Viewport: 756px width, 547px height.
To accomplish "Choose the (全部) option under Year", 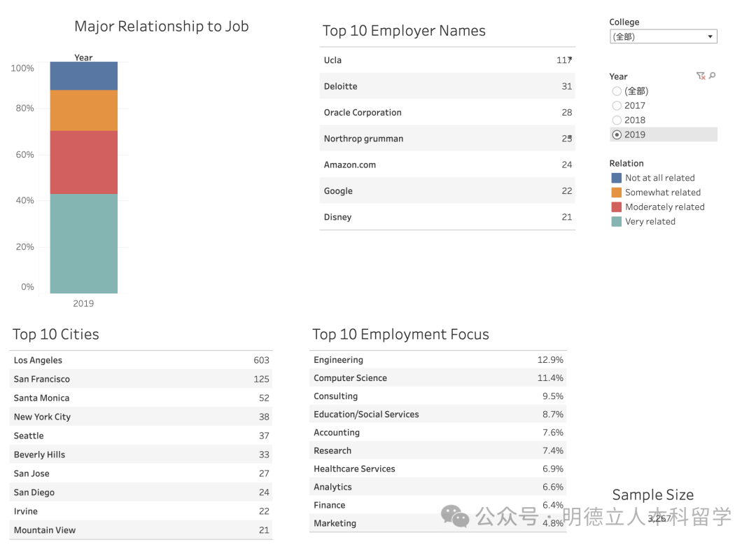I will pos(617,91).
